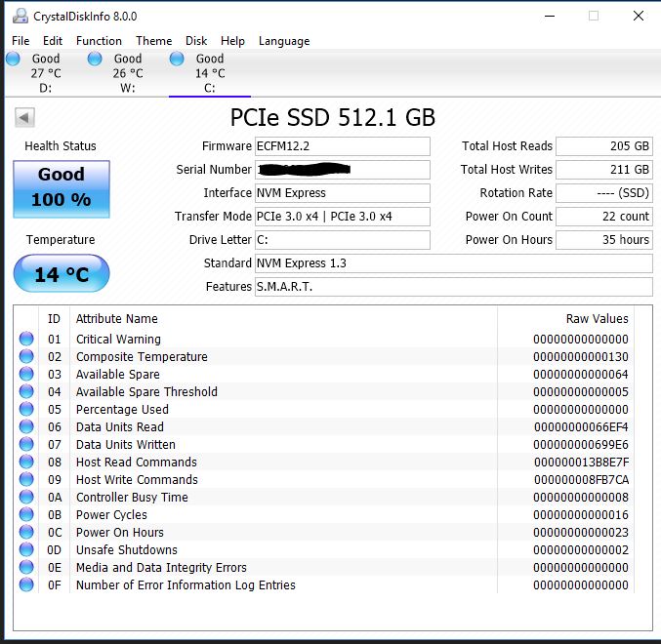This screenshot has height=644, width=661.
Task: Open the Theme menu
Action: (x=153, y=41)
